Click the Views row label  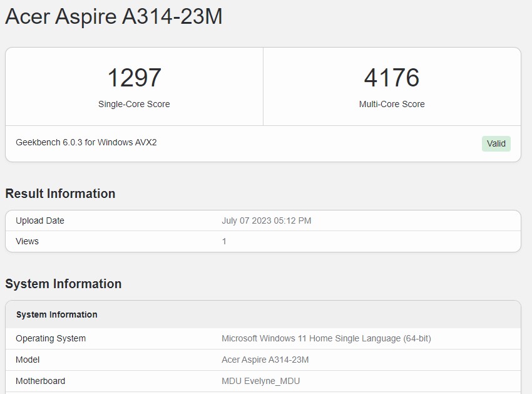(x=27, y=242)
